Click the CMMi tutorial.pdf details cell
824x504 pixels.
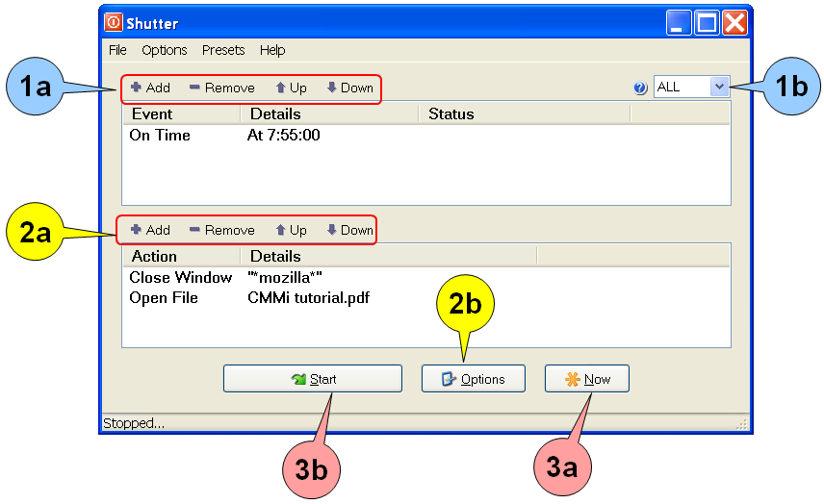308,297
